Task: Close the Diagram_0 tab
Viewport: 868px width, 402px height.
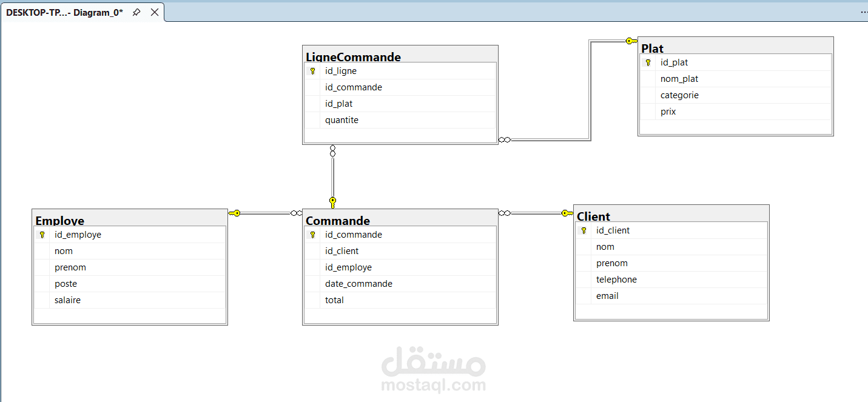Action: coord(153,12)
